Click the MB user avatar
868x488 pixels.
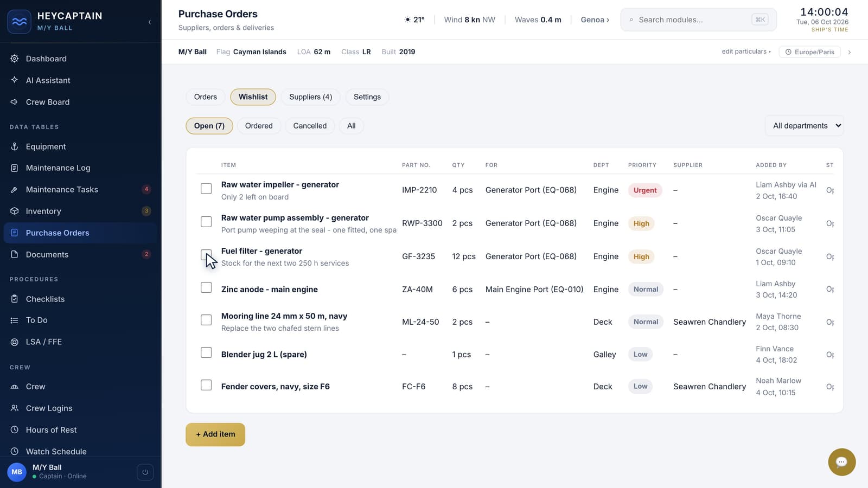tap(17, 472)
